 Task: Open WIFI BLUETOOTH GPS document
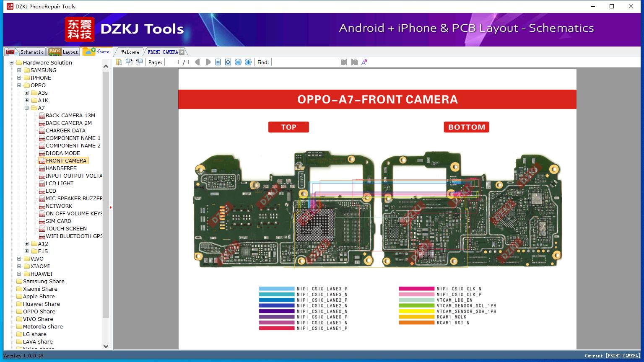tap(74, 236)
